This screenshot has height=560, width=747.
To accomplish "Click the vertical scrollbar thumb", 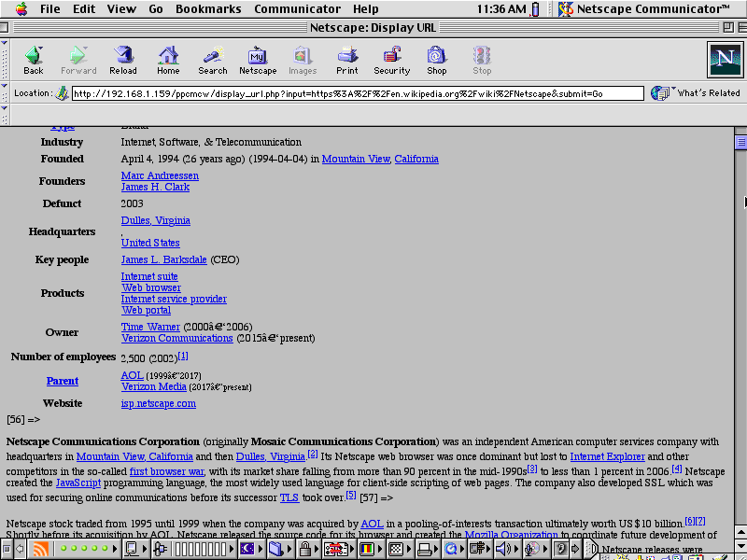I will pyautogui.click(x=740, y=142).
